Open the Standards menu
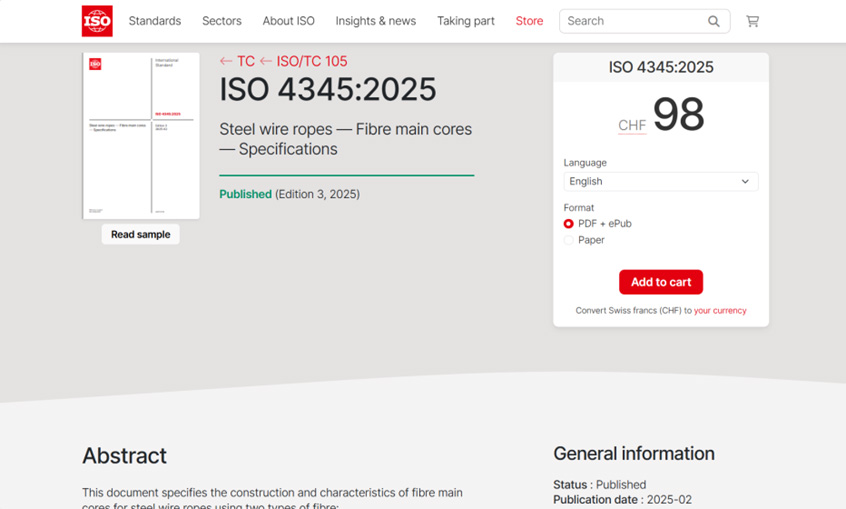Viewport: 846px width, 509px height. pyautogui.click(x=155, y=21)
